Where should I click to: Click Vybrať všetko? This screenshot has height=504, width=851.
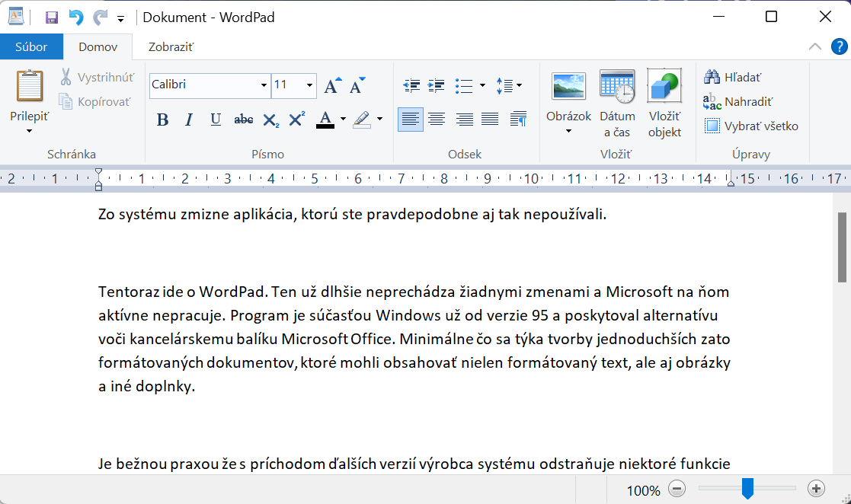click(751, 126)
